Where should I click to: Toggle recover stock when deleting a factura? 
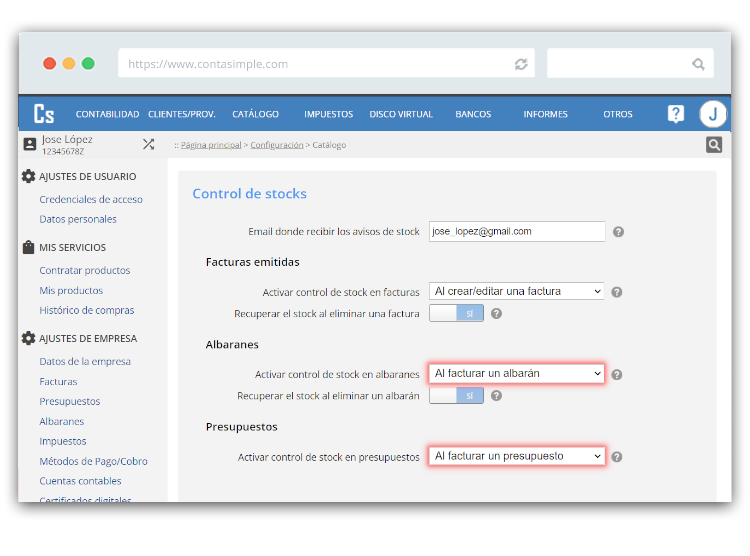pyautogui.click(x=456, y=313)
